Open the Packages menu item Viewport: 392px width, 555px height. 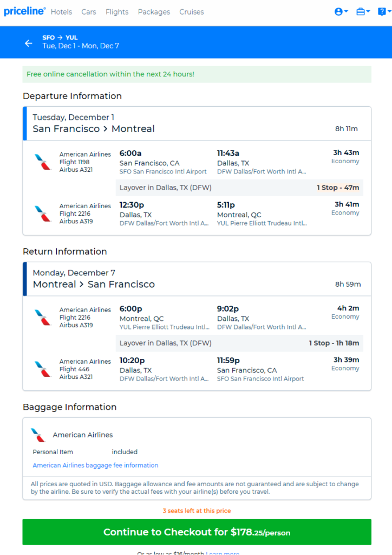[x=154, y=12]
